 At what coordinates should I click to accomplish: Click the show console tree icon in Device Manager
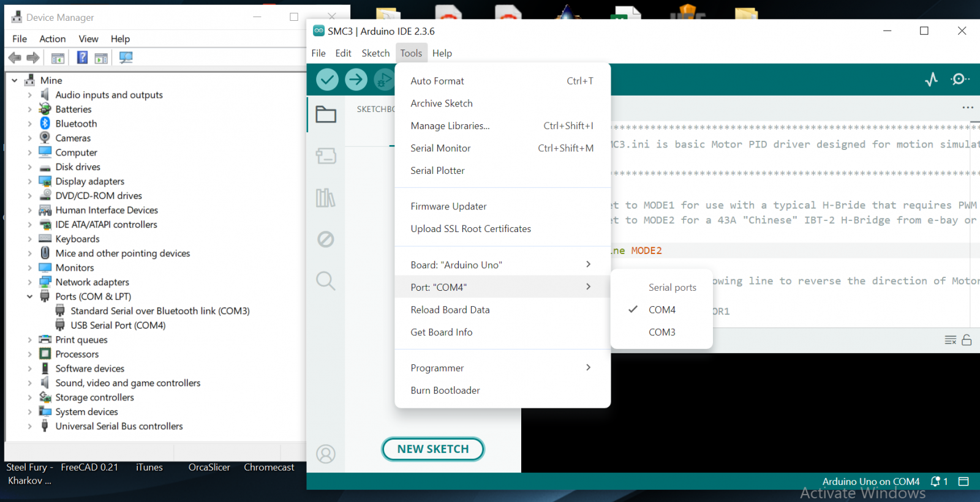(x=58, y=58)
